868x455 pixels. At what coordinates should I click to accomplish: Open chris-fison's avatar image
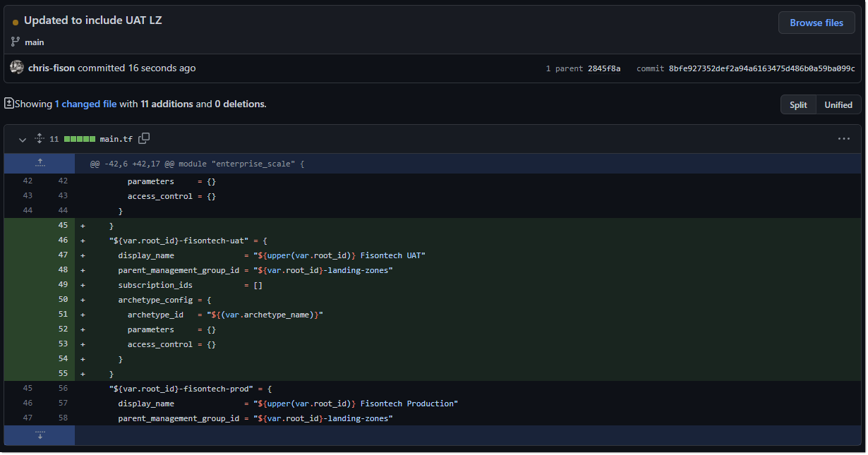point(17,68)
